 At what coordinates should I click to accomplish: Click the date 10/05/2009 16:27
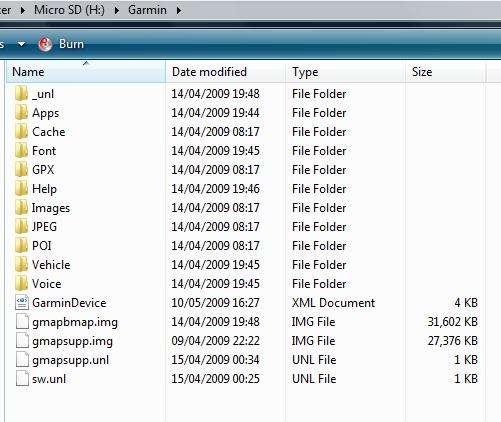pyautogui.click(x=215, y=303)
